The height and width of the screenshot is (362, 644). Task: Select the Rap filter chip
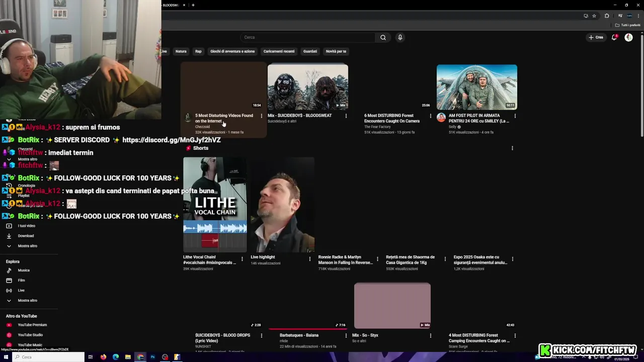click(x=198, y=51)
